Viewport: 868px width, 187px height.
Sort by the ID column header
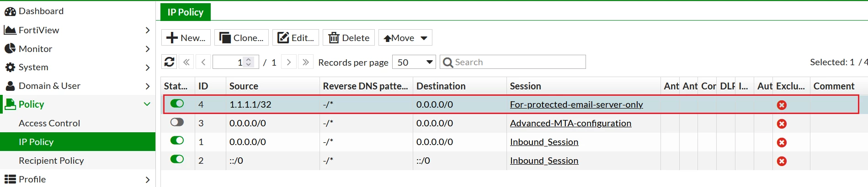pos(210,86)
